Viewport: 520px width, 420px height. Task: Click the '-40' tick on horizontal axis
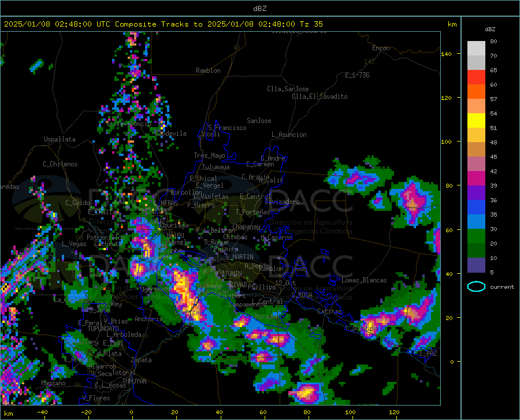42,412
